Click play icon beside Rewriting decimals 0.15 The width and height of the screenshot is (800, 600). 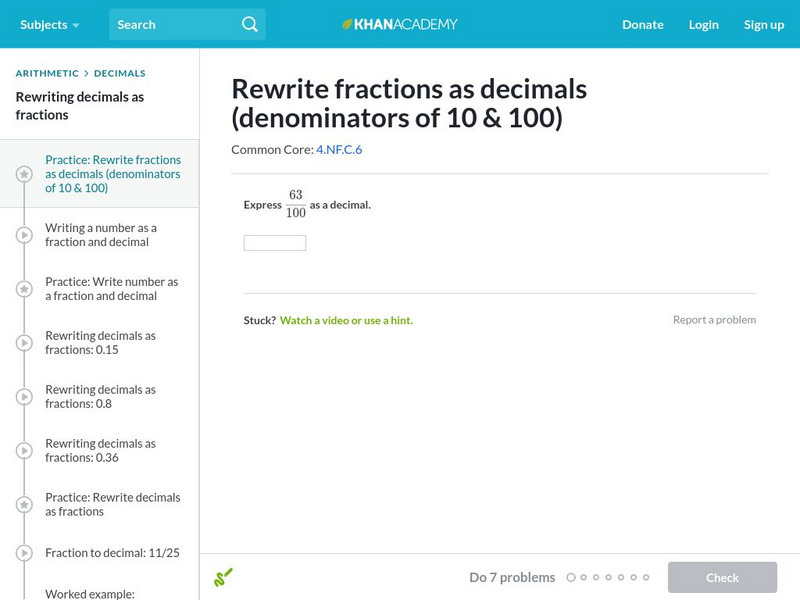[24, 343]
